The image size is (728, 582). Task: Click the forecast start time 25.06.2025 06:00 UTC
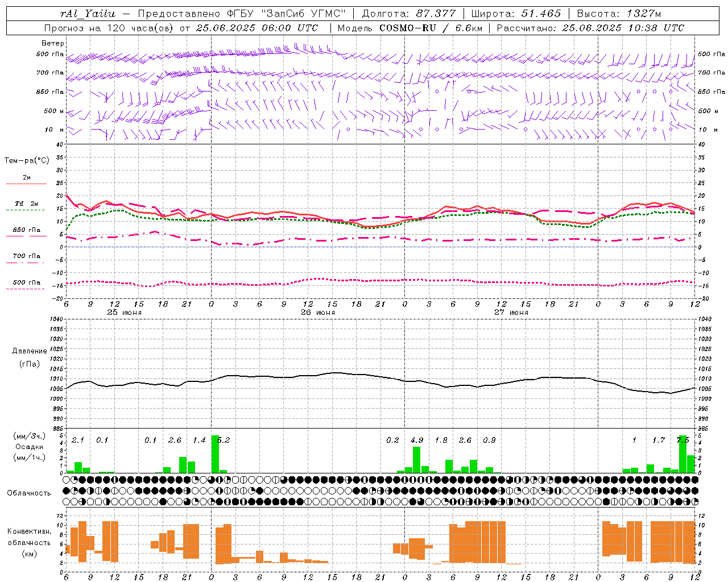257,28
